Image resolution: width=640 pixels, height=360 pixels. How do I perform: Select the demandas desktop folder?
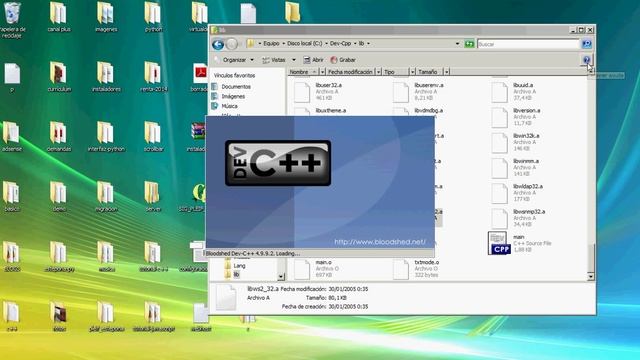pyautogui.click(x=59, y=137)
